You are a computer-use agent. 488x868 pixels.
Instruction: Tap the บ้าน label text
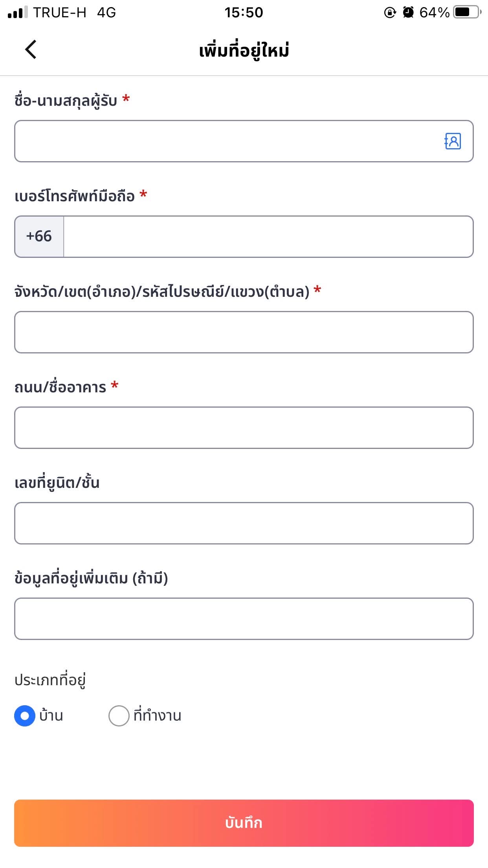[51, 715]
